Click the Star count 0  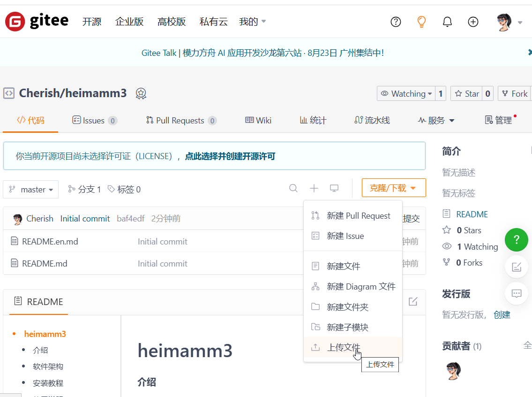click(487, 93)
